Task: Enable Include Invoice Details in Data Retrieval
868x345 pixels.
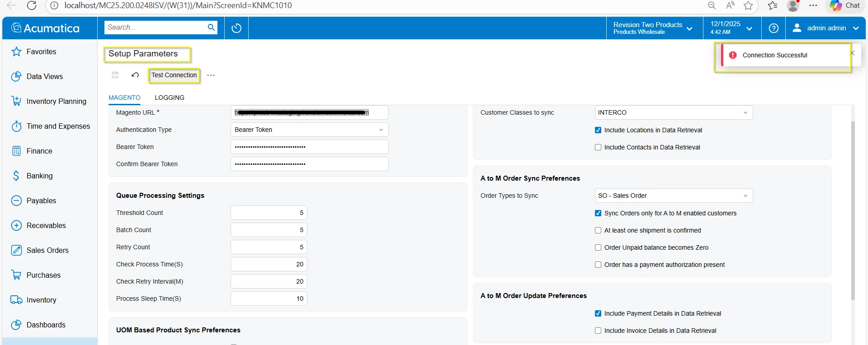Action: [x=598, y=331]
